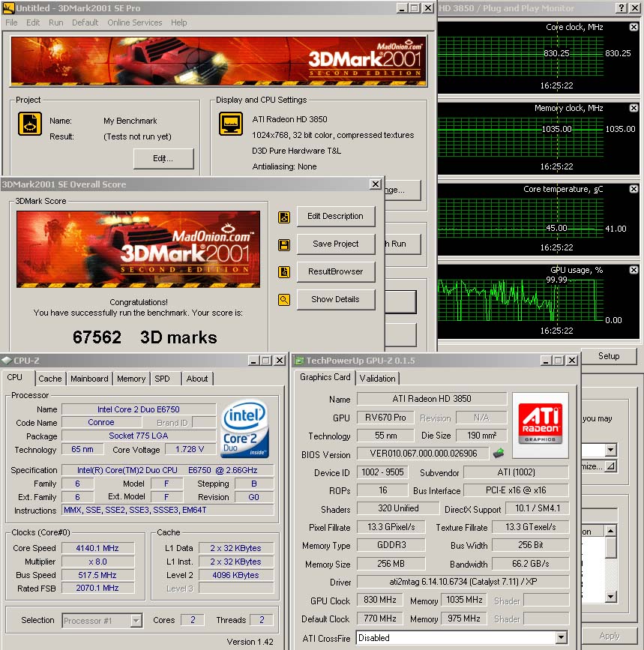This screenshot has width=644, height=650.
Task: Click the Setup button
Action: click(x=608, y=356)
